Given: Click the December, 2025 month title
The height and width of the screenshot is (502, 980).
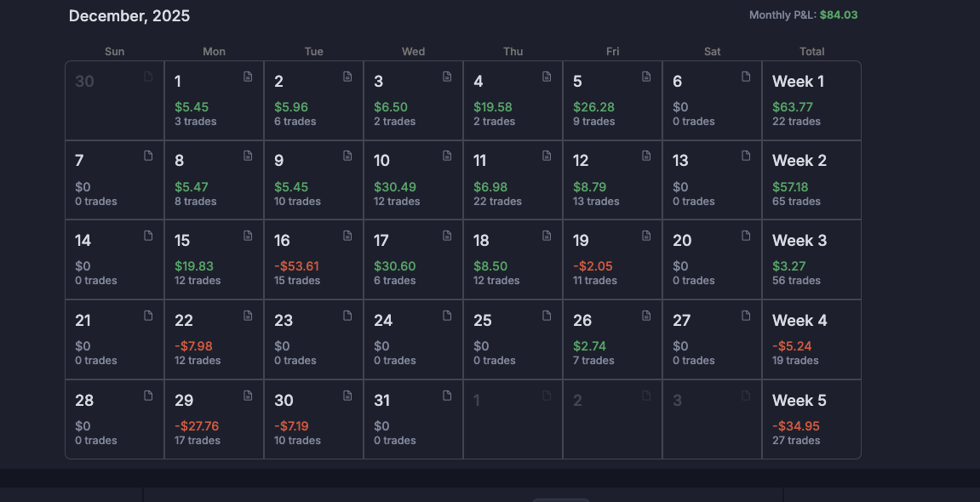Looking at the screenshot, I should 129,16.
